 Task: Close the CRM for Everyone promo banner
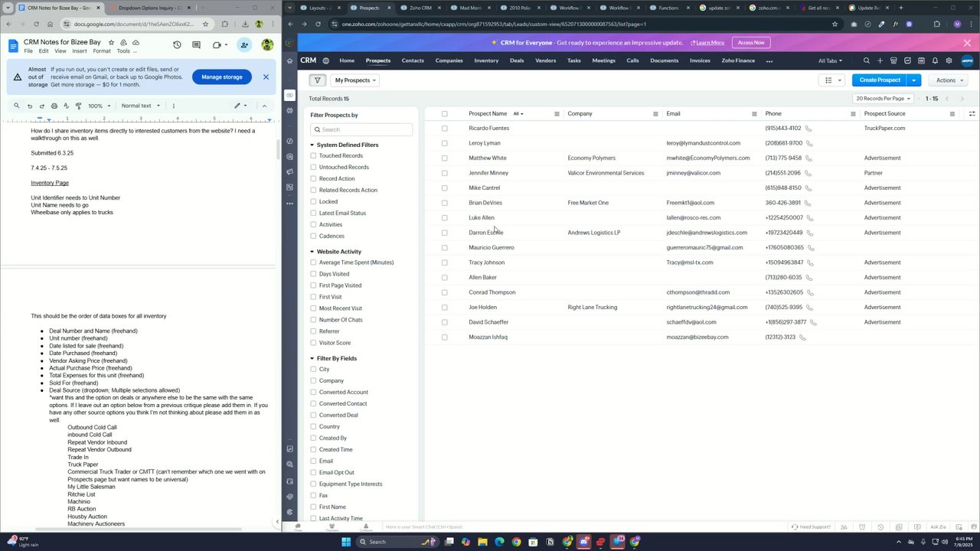coord(967,43)
